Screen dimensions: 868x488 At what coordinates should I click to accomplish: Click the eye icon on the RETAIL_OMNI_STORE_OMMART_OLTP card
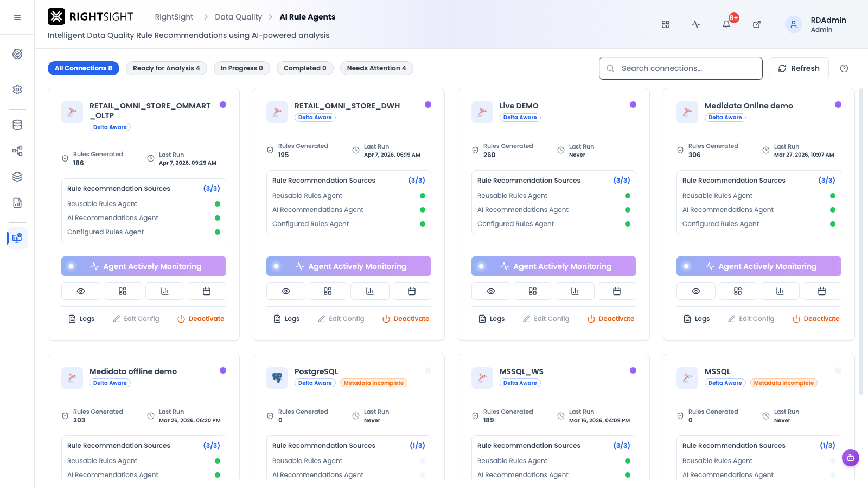tap(81, 291)
